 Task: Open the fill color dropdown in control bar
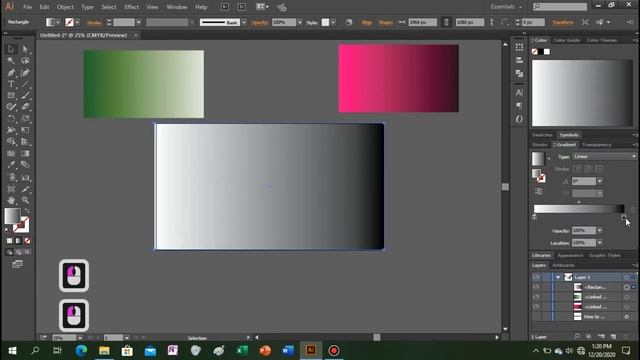coord(58,22)
